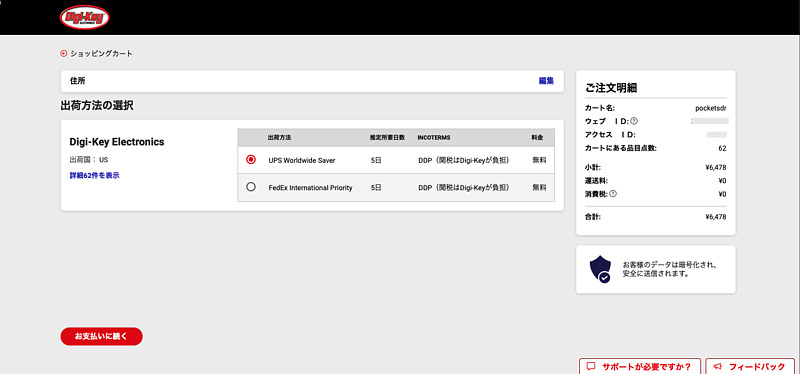Click the item count 62
The height and width of the screenshot is (374, 800).
coord(722,148)
